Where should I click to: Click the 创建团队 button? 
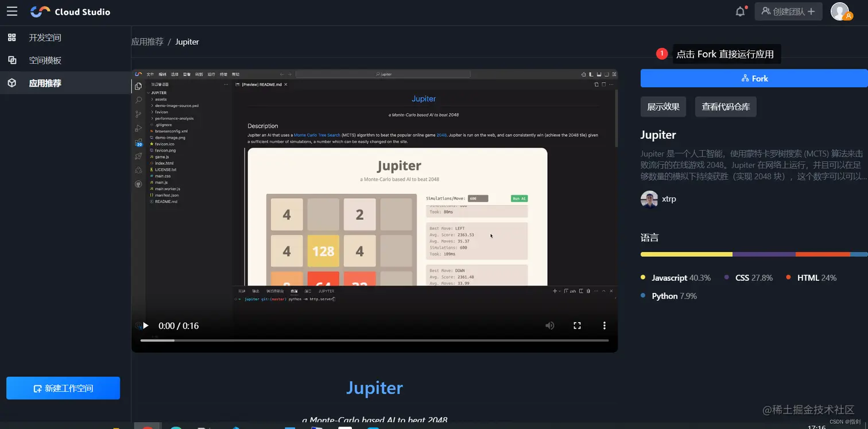pos(788,11)
